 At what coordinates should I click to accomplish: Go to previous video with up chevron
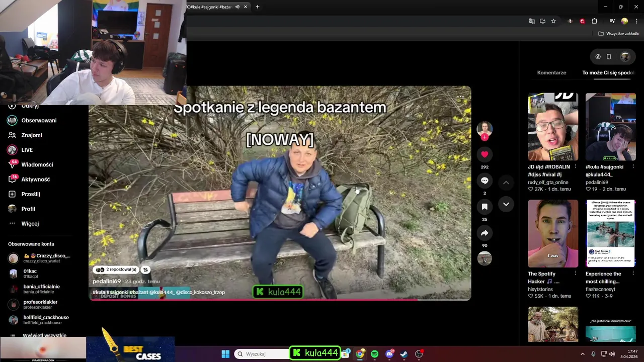pyautogui.click(x=506, y=183)
